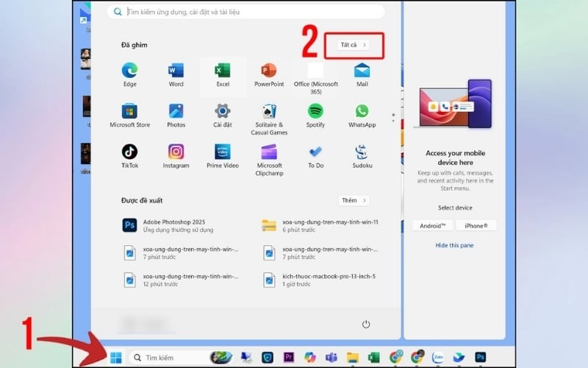Launch Word from the pinned apps
This screenshot has width=588, height=368.
[x=176, y=75]
